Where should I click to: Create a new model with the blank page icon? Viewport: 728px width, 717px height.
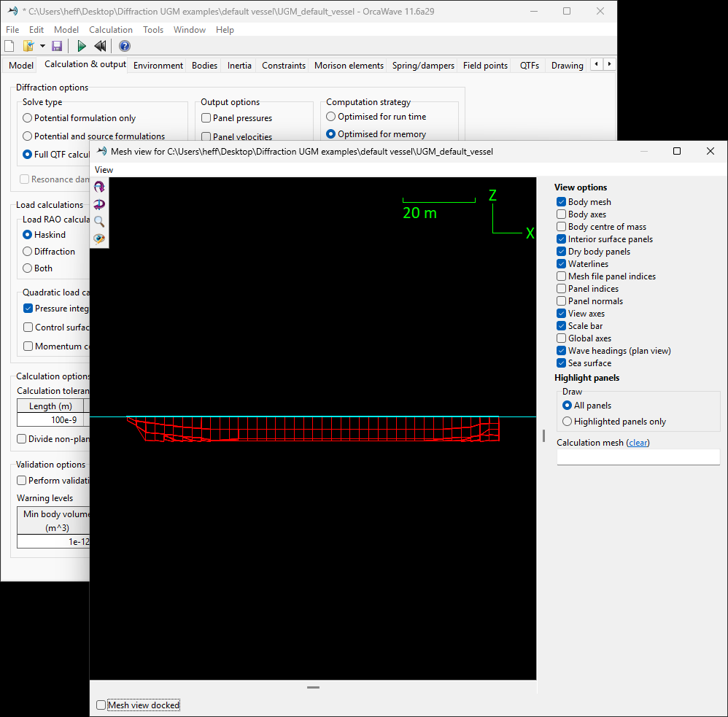pyautogui.click(x=8, y=45)
